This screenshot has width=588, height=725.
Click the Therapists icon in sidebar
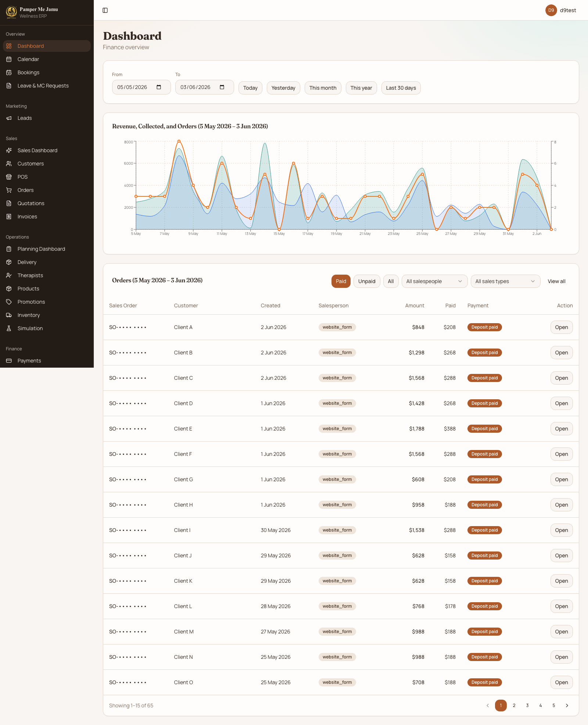tap(9, 275)
